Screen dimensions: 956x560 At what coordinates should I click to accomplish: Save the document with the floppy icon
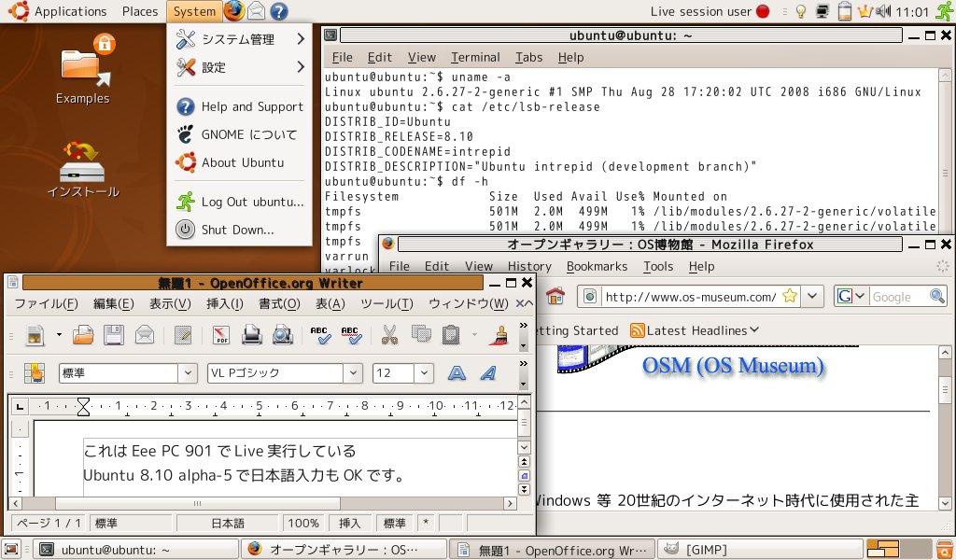click(113, 335)
